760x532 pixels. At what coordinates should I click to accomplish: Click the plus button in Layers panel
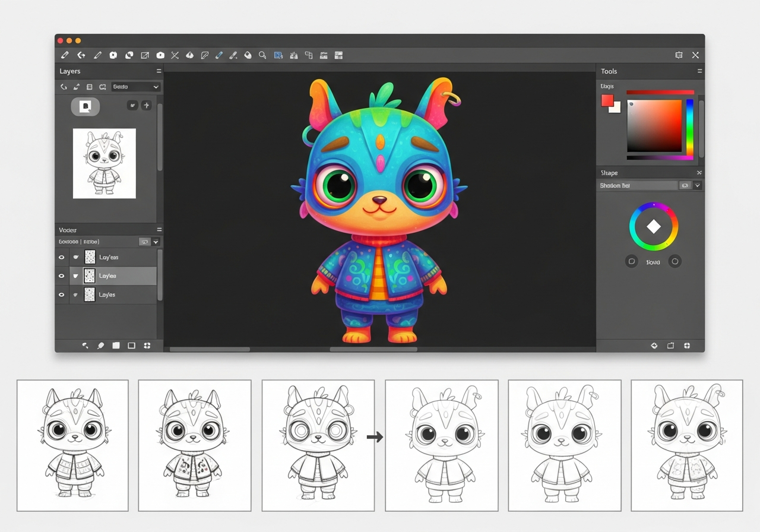[146, 106]
